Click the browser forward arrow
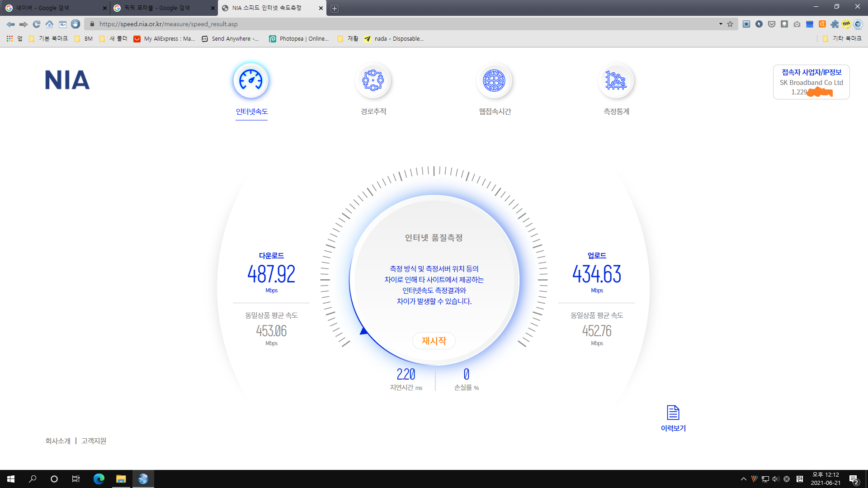 coord(24,24)
